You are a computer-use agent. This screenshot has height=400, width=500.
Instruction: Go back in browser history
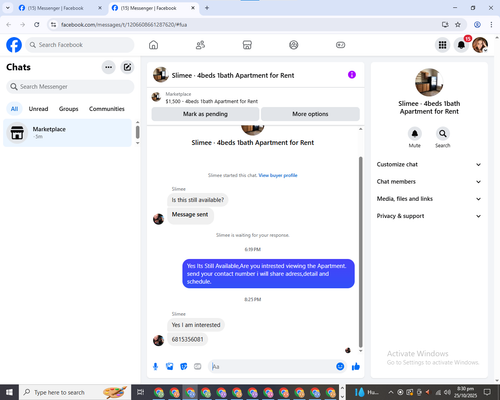tap(9, 25)
